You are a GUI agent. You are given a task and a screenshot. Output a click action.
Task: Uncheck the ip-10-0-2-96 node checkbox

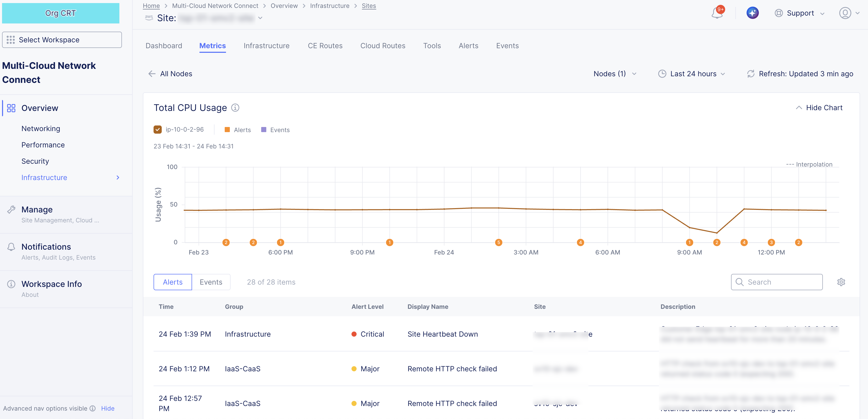click(x=157, y=130)
